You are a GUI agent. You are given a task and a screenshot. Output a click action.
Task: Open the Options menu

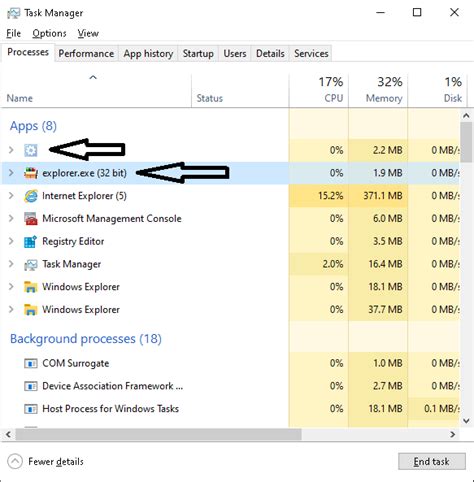(49, 33)
